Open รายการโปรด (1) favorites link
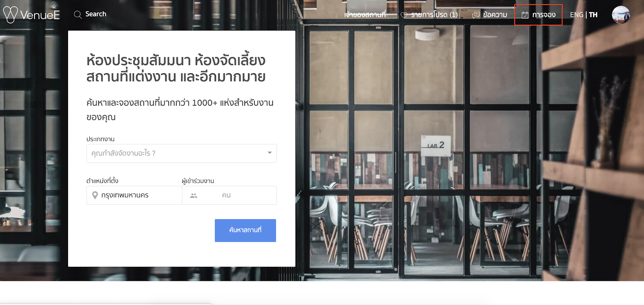The width and height of the screenshot is (644, 305). [x=429, y=15]
